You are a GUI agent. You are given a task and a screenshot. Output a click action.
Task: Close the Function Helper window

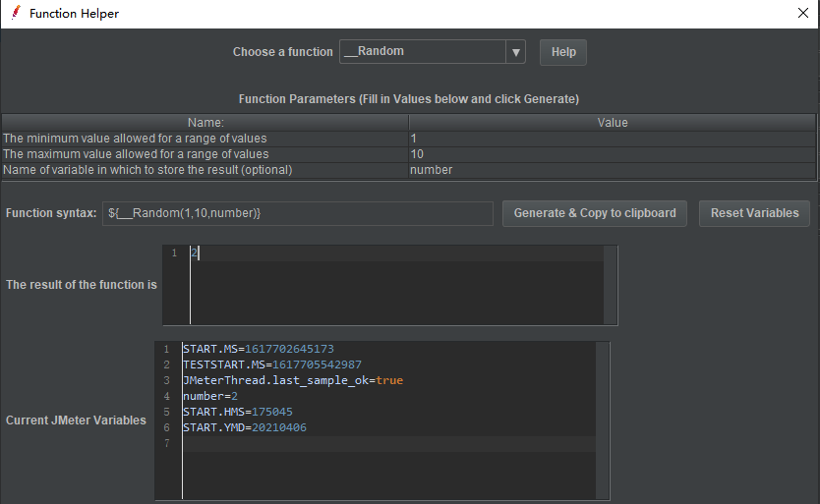[x=803, y=13]
